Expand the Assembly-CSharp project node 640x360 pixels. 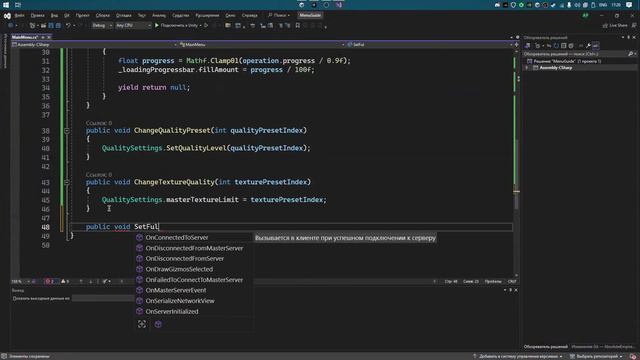pos(527,68)
